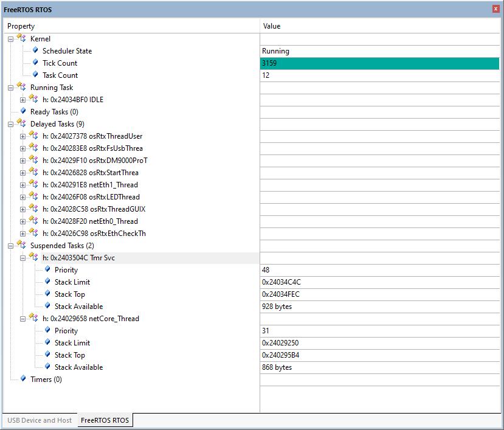
Task: Select stack top value 0x240295B4
Action: 379,355
